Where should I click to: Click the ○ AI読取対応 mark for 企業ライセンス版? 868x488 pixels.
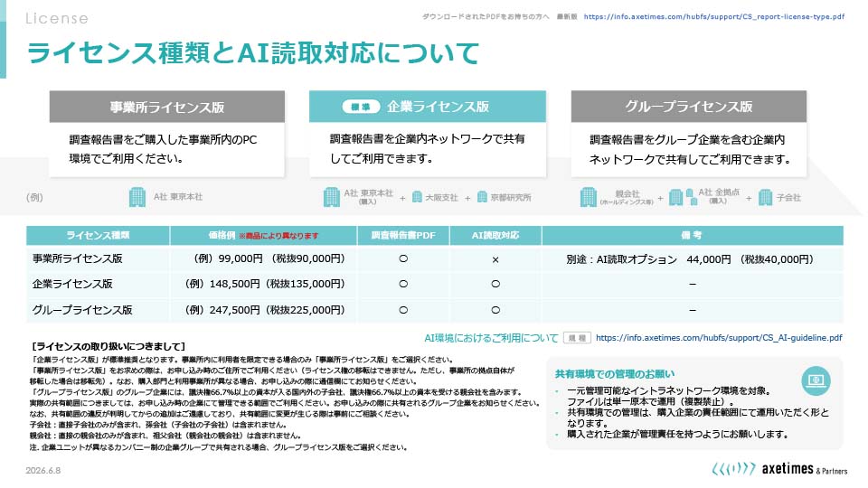pos(495,284)
